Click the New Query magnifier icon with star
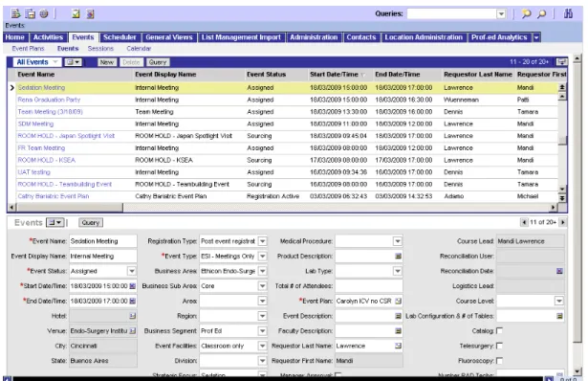 click(x=526, y=14)
